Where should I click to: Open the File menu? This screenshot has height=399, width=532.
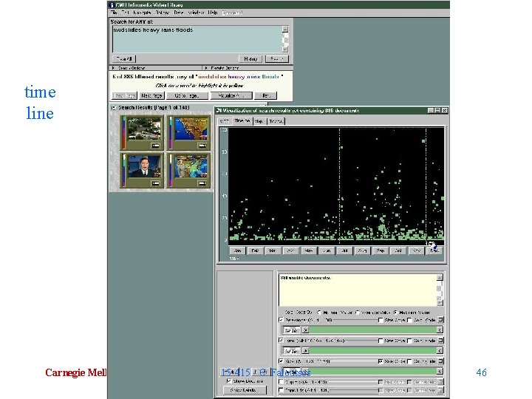tap(115, 13)
